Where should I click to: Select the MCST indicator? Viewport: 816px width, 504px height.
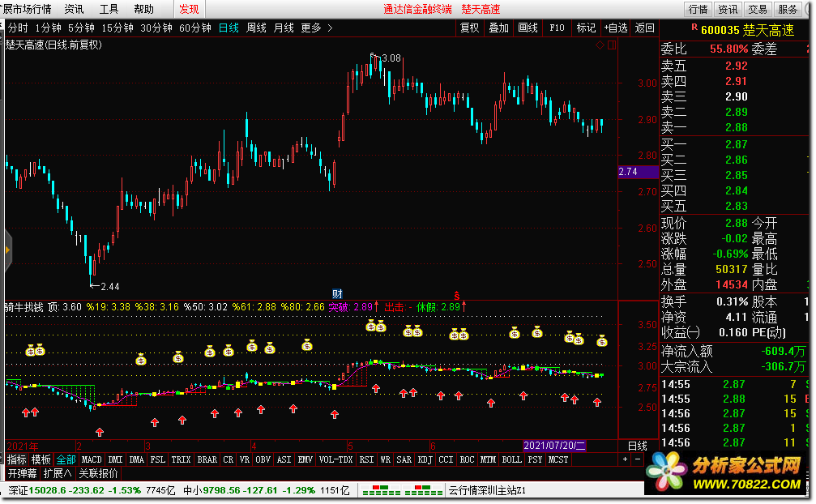pyautogui.click(x=558, y=459)
